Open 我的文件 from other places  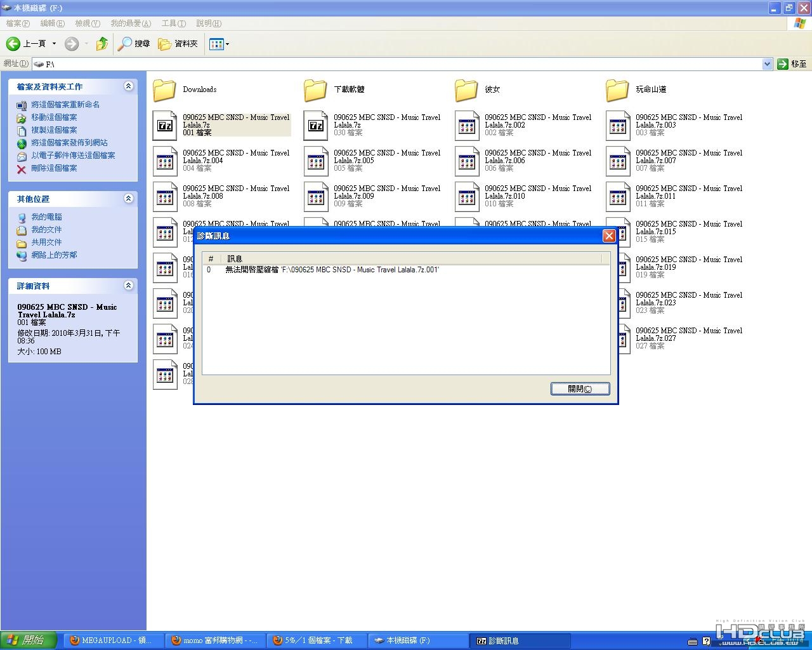point(46,230)
